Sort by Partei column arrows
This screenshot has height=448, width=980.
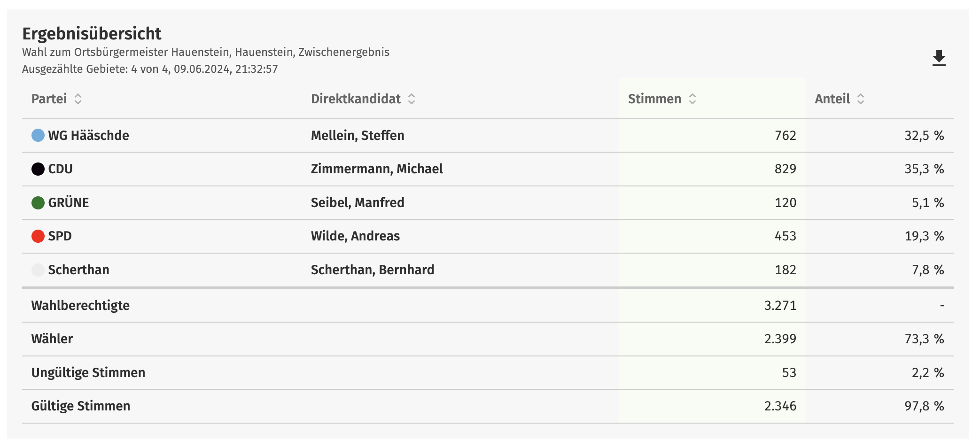(78, 99)
